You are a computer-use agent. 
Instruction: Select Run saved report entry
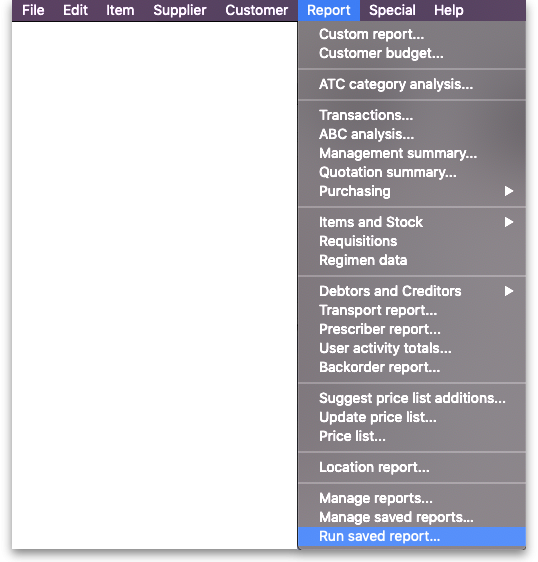tap(412, 537)
